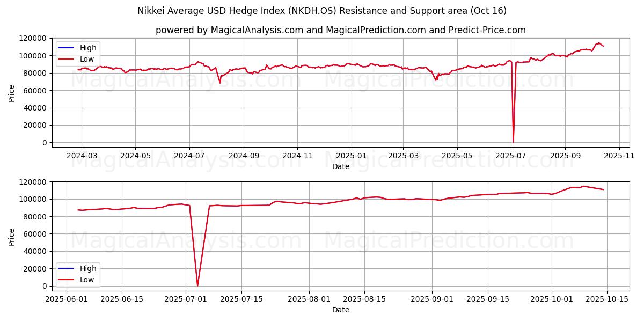Image resolution: width=644 pixels, height=322 pixels.
Task: Click the 2025-11 date tick on top chart
Action: [x=619, y=155]
